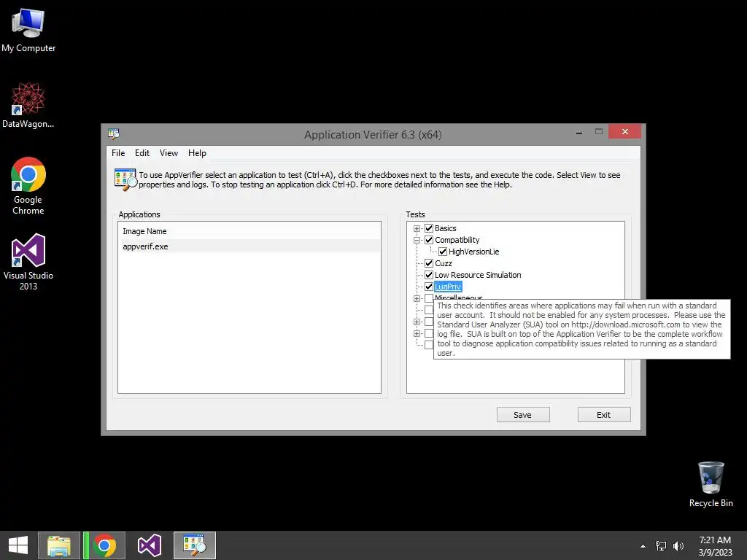
Task: Click the Exit button
Action: [603, 415]
